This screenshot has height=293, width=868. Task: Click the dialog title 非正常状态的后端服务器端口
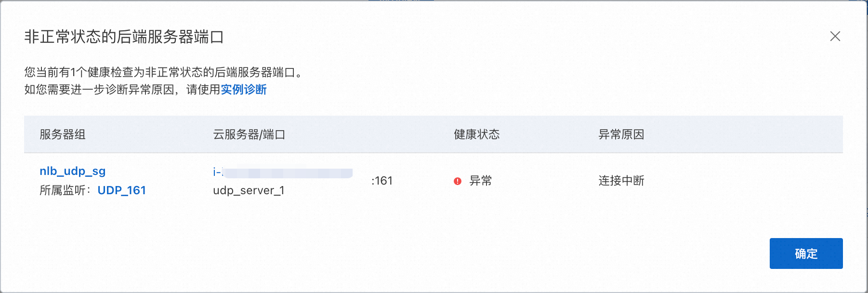click(124, 37)
